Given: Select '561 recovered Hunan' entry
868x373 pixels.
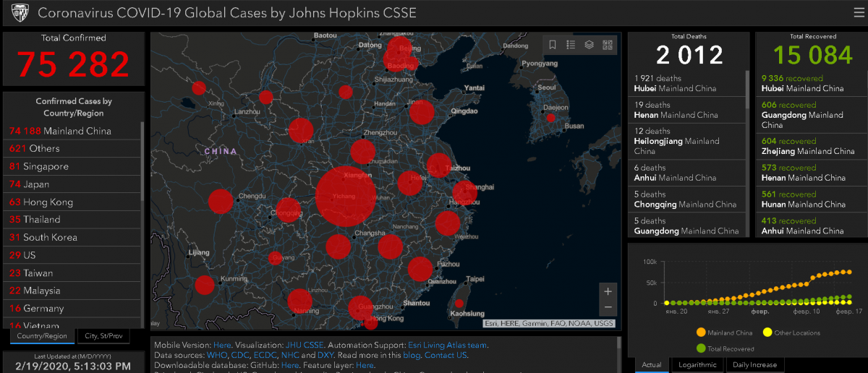Looking at the screenshot, I should (809, 199).
